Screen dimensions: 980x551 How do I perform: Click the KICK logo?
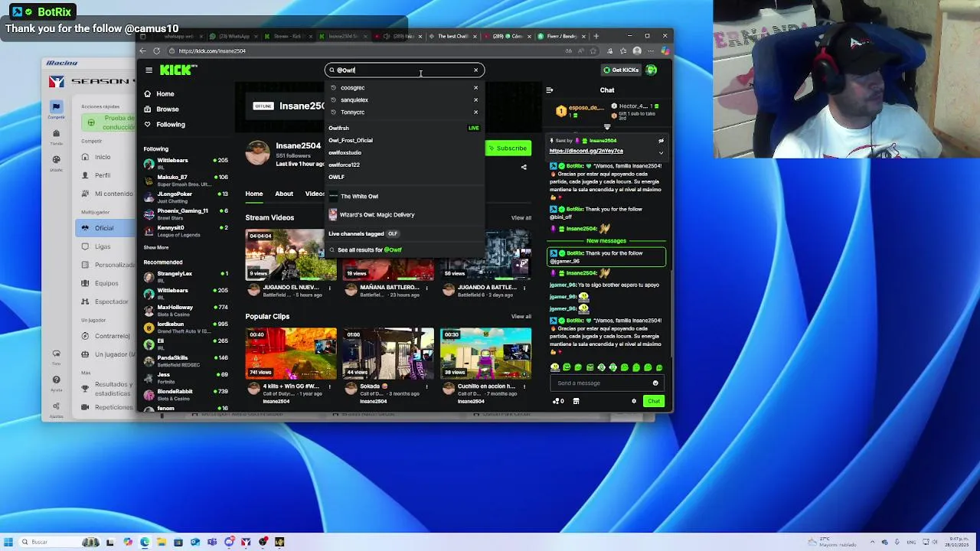tap(178, 70)
